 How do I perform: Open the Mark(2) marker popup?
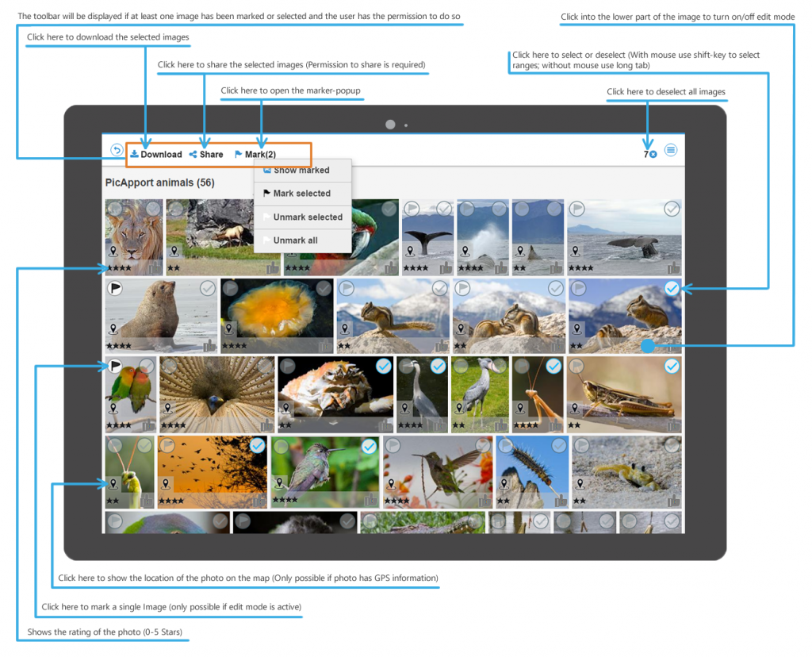click(255, 155)
